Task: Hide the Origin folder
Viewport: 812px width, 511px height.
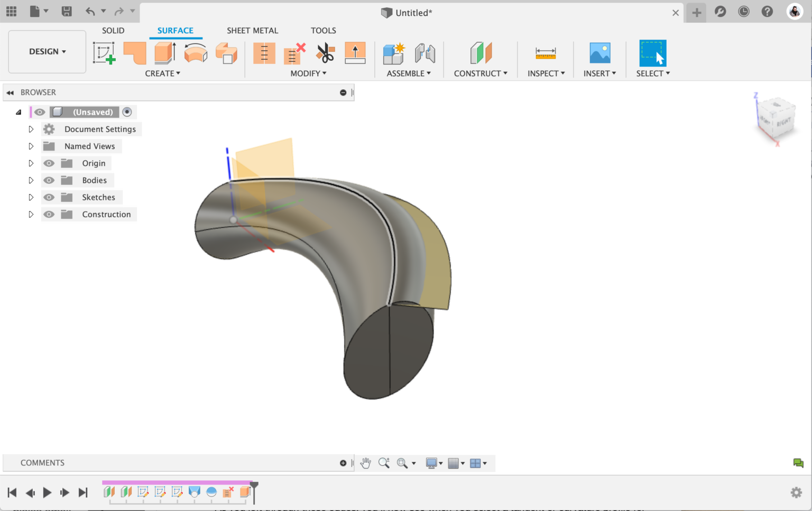Action: pos(49,163)
